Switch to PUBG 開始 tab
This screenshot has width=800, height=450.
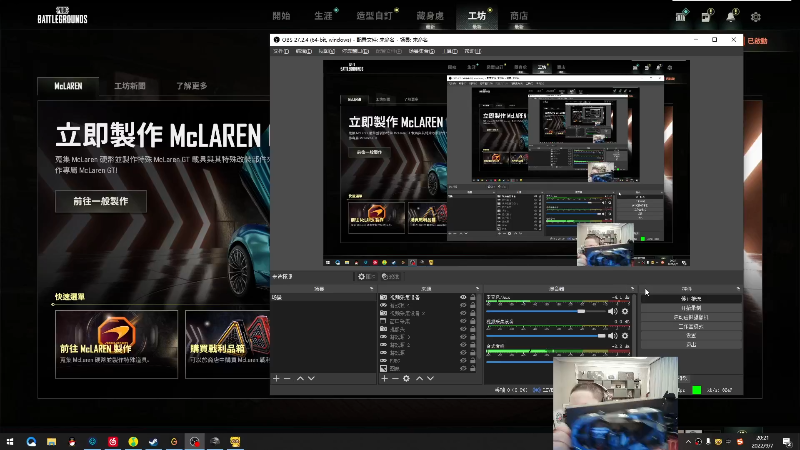click(x=281, y=16)
